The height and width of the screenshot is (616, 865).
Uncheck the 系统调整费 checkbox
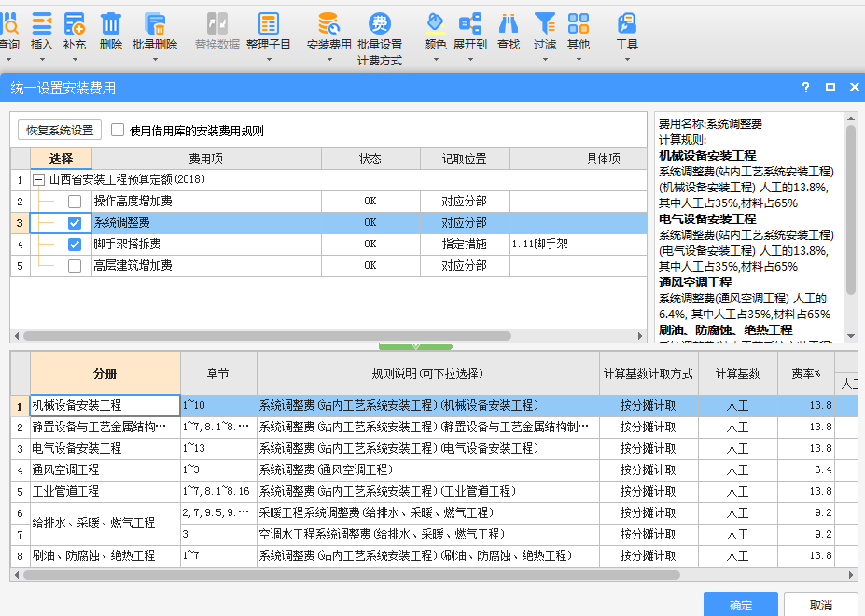tap(75, 223)
